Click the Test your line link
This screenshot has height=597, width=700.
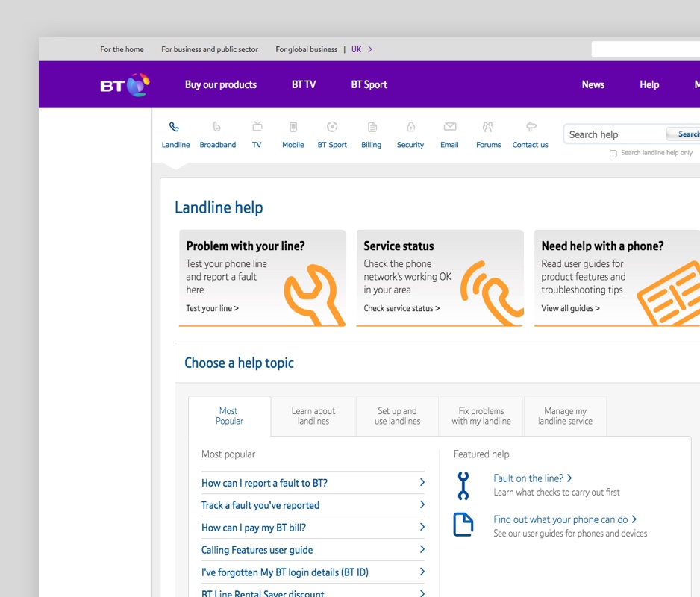pyautogui.click(x=212, y=308)
